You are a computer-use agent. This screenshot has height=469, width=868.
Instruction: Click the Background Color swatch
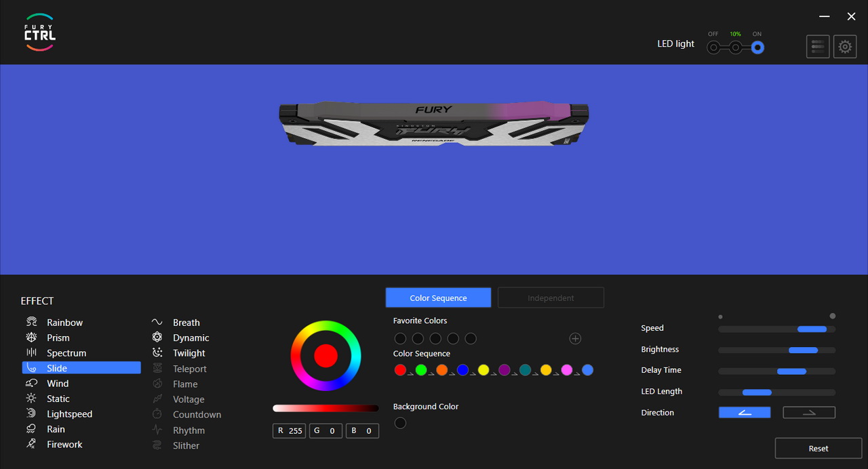tap(400, 423)
